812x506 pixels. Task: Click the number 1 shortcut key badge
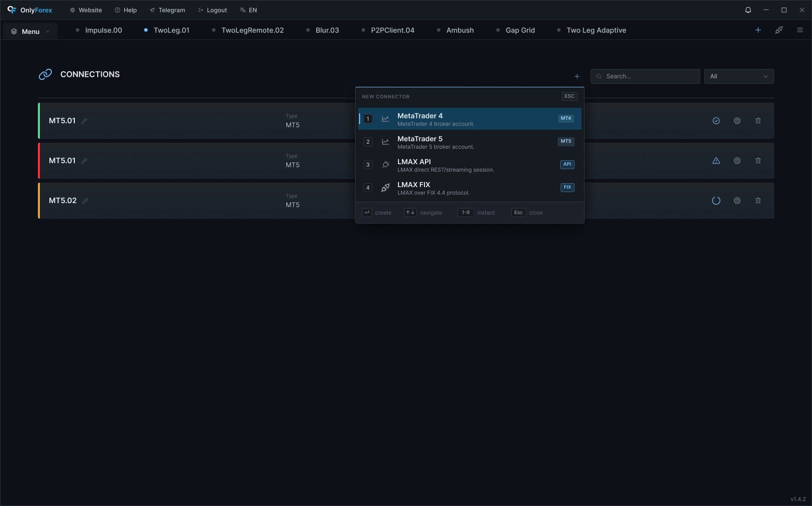click(x=368, y=119)
